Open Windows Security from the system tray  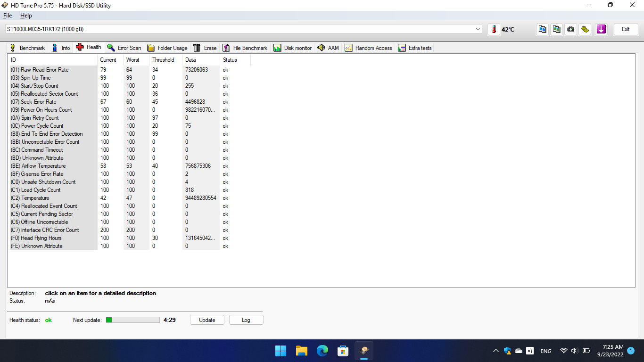[x=507, y=351]
